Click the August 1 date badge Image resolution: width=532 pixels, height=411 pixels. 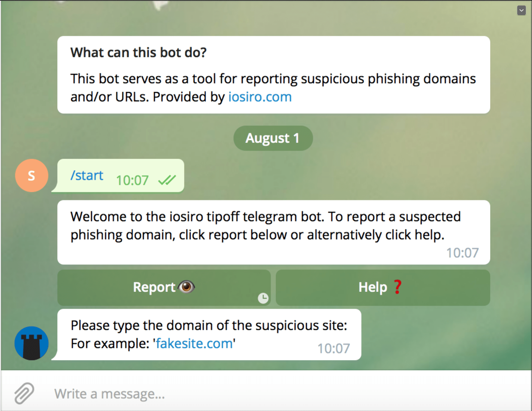tap(273, 138)
